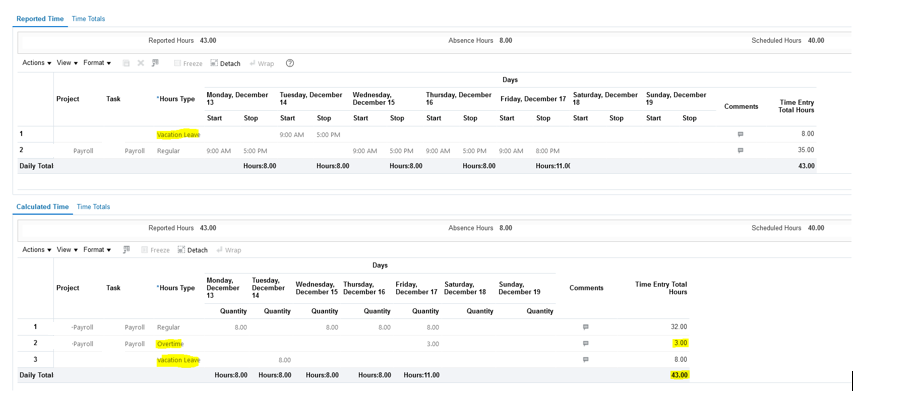This screenshot has height=396, width=899.
Task: Click Monday 9:00 AM start in Regular row
Action: tap(218, 151)
